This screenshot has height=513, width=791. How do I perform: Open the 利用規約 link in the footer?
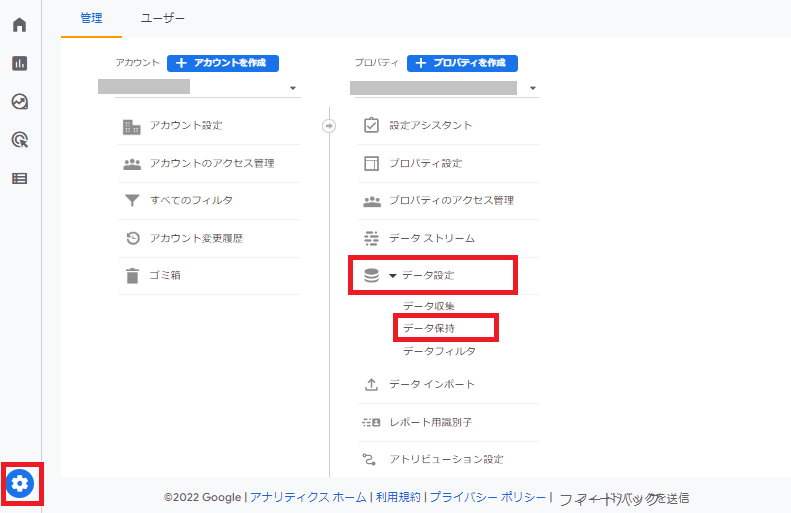(x=398, y=497)
